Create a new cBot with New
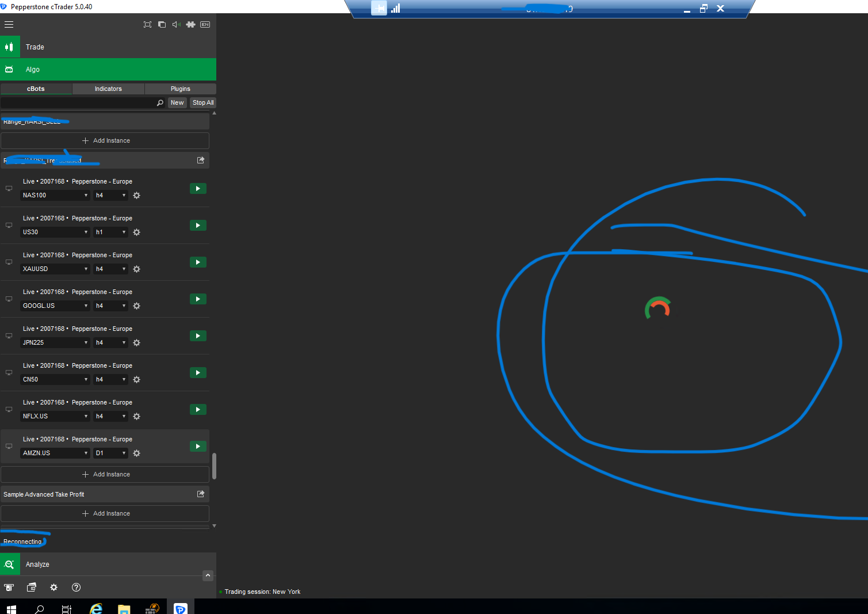This screenshot has height=614, width=868. coord(177,102)
